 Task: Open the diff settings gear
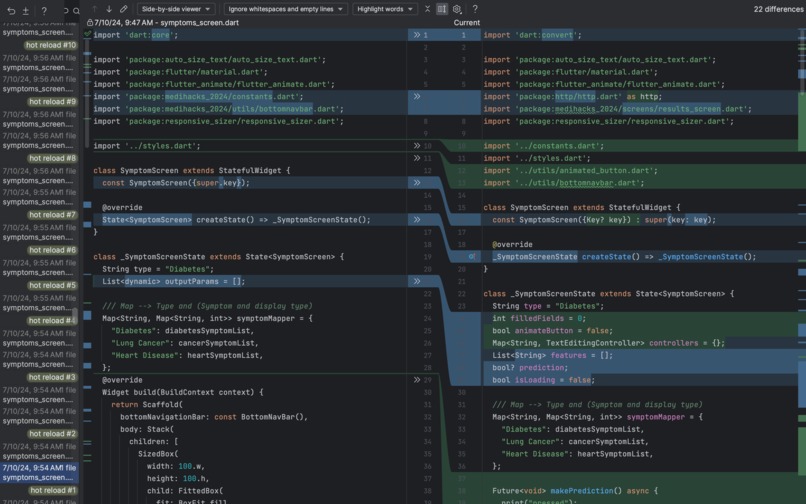coord(457,9)
